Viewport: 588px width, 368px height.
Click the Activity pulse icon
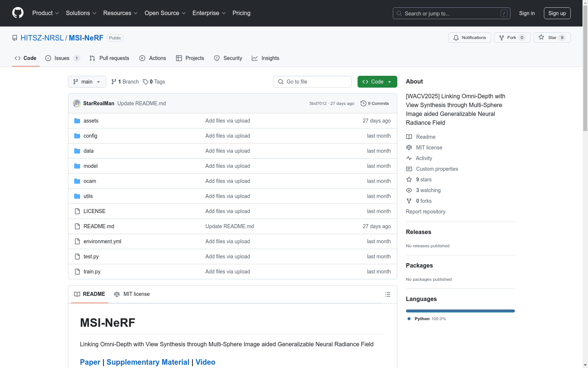click(x=409, y=158)
